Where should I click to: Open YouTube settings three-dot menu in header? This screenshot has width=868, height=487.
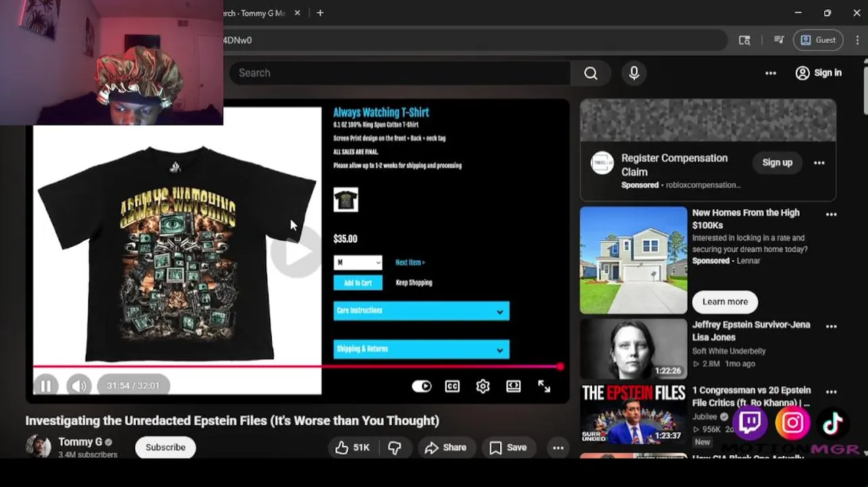click(x=771, y=73)
